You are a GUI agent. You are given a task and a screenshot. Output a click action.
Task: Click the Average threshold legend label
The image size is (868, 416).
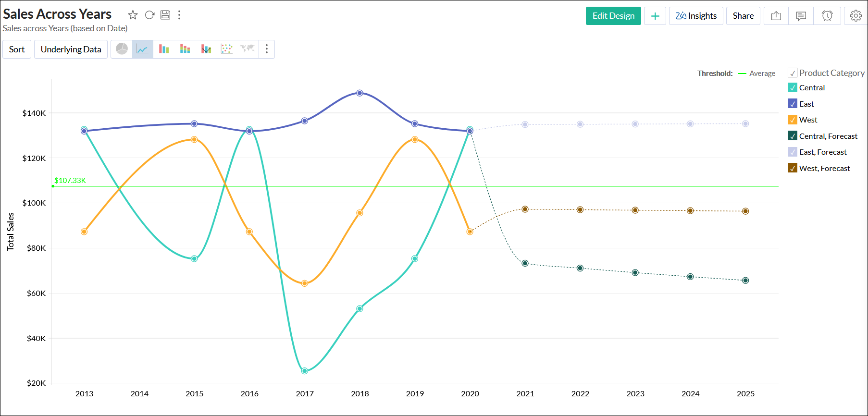pos(762,73)
